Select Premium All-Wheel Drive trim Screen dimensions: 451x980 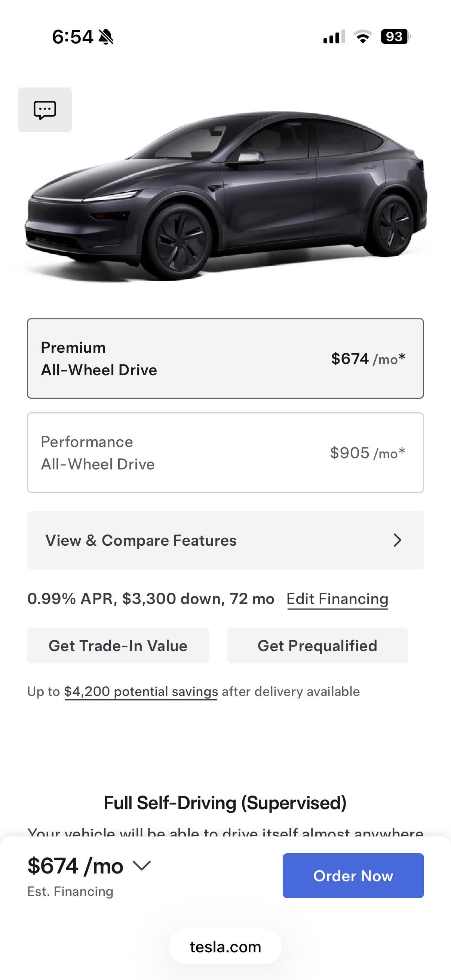click(225, 358)
